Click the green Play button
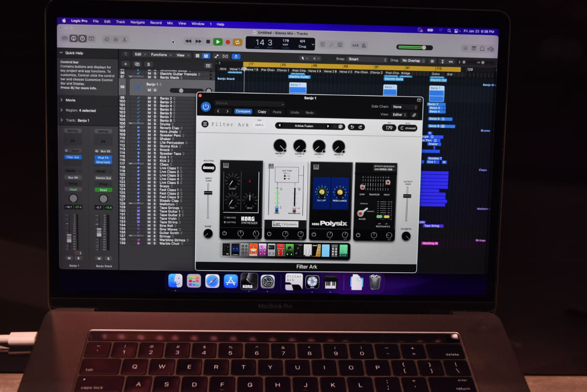587x392 pixels. tap(218, 42)
